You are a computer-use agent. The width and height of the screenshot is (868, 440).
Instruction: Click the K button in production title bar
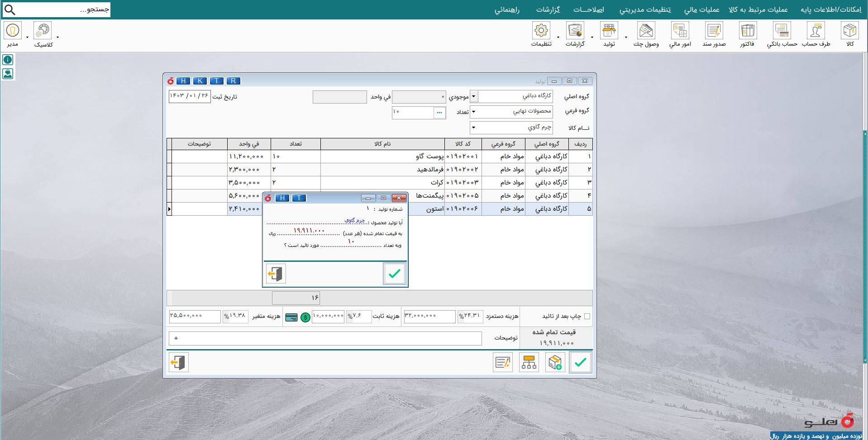[x=200, y=81]
